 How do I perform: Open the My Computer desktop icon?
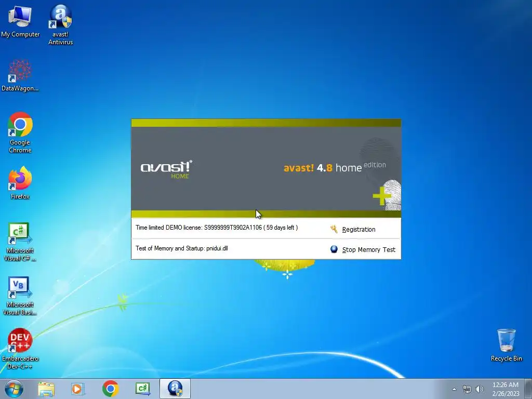20,21
